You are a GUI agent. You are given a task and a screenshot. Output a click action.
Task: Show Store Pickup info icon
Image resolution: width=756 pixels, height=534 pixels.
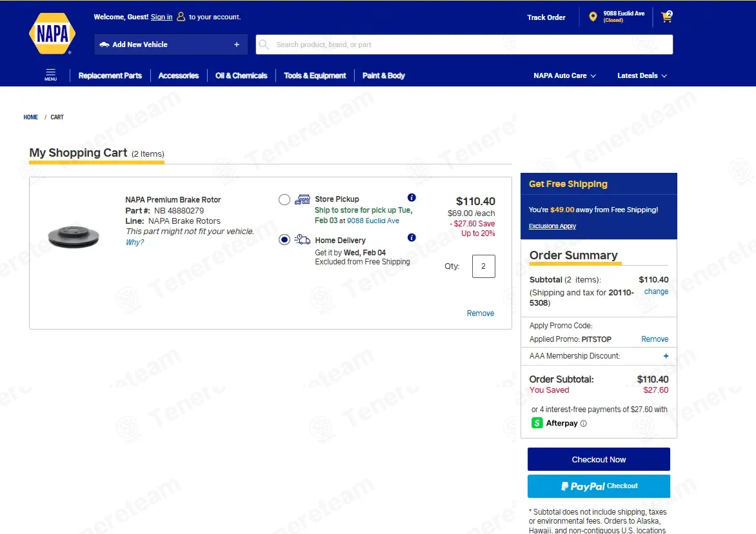412,197
